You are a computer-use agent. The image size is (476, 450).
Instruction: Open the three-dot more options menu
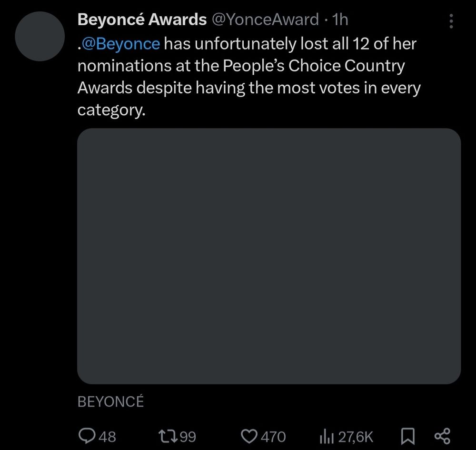[451, 21]
